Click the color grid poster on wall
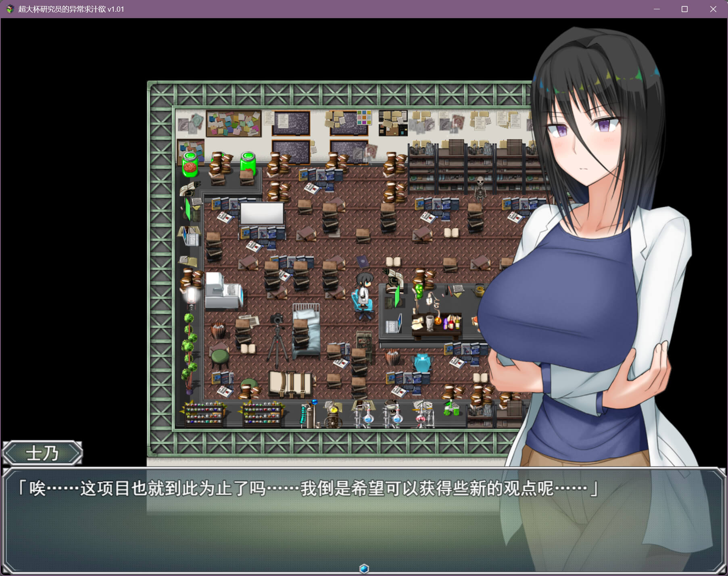Viewport: 728px width, 576px height. click(364, 117)
